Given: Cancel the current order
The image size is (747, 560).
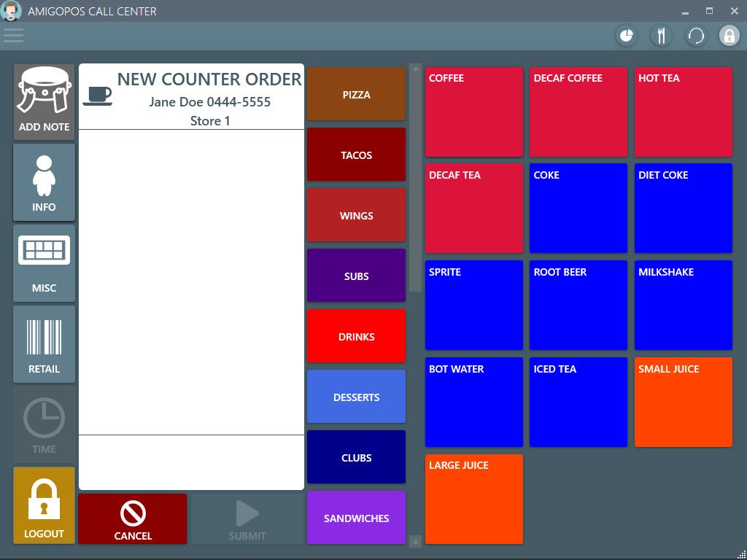Looking at the screenshot, I should 133,518.
